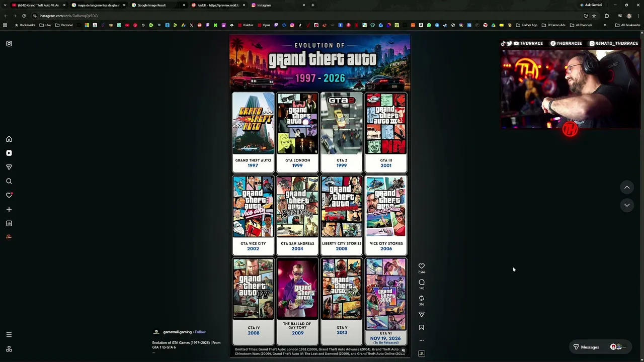Image resolution: width=644 pixels, height=362 pixels.
Task: Expand the tab search dropdown arrow
Action: (x=5, y=5)
